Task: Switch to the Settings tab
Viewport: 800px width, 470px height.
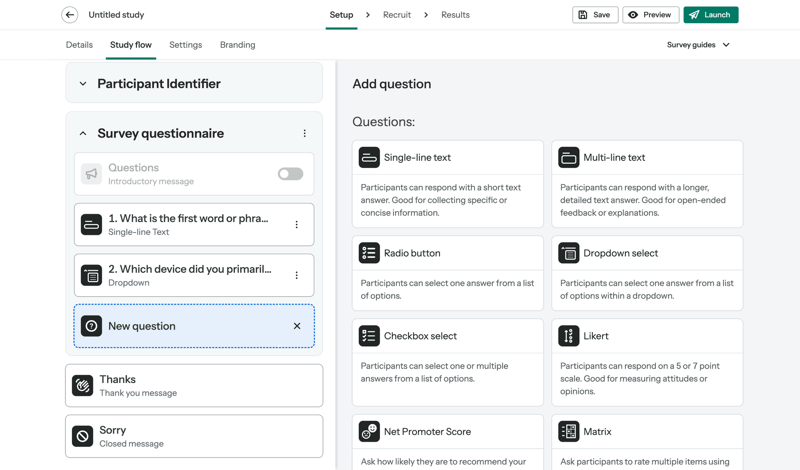Action: pos(185,45)
